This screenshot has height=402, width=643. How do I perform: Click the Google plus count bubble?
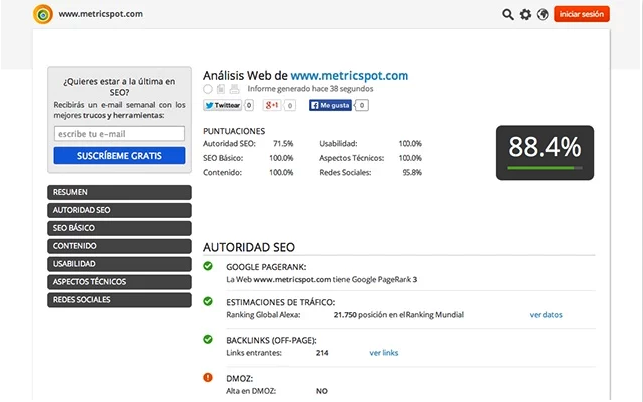coord(290,106)
